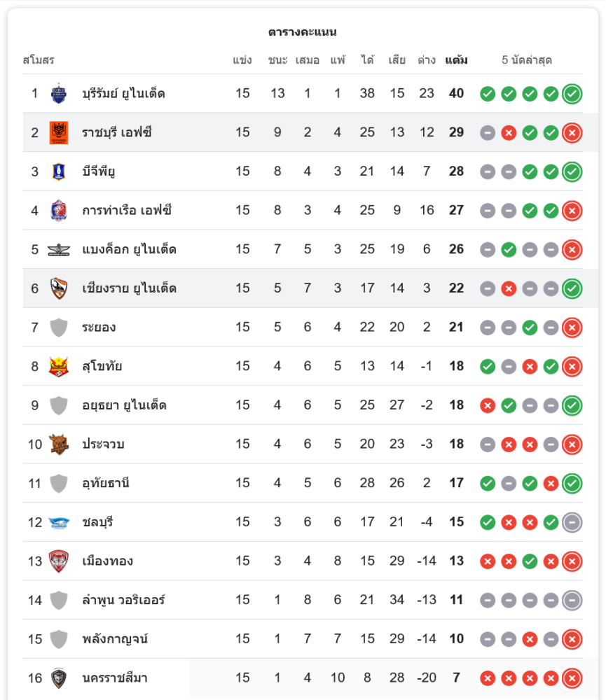Viewport: 606px width, 700px height.
Task: Click Buriram's latest match win icon
Action: click(572, 93)
